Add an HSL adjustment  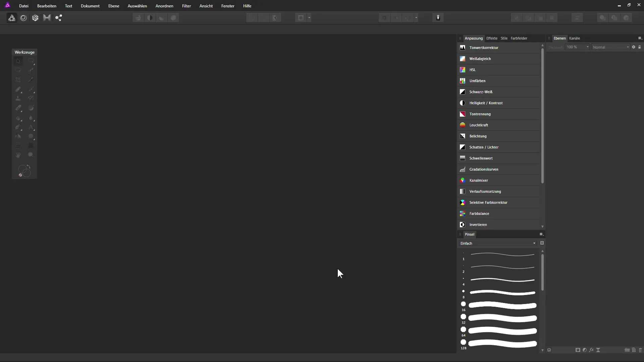click(x=498, y=70)
